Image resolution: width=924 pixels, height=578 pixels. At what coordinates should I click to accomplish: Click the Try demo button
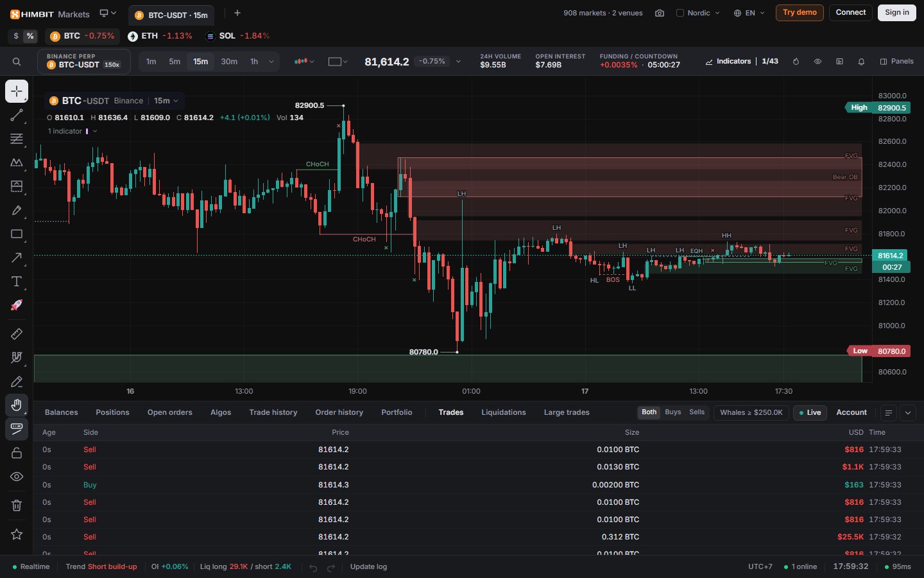(800, 13)
